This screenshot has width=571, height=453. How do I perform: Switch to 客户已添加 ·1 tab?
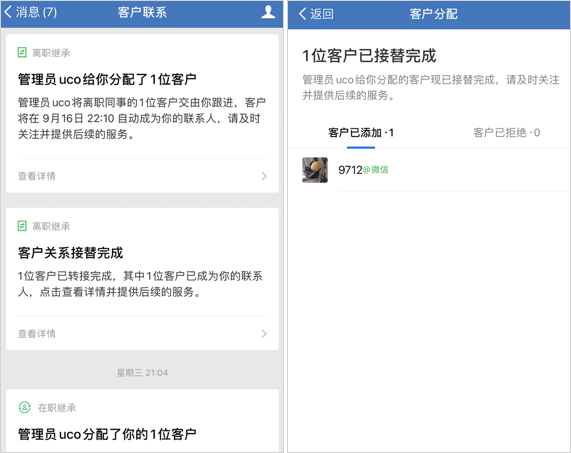click(x=361, y=133)
